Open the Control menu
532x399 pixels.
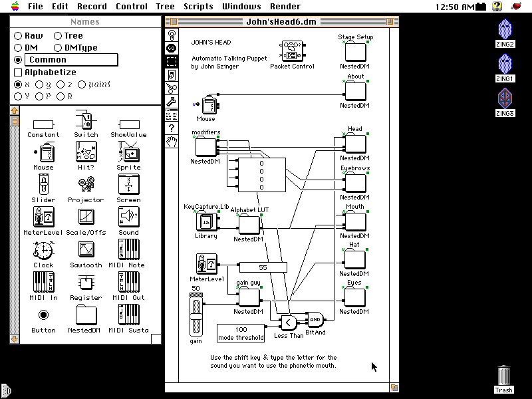click(132, 7)
